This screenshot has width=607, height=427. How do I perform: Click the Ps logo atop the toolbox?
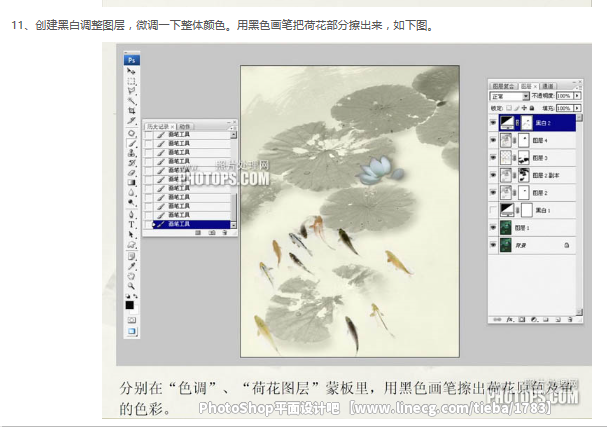tap(132, 60)
